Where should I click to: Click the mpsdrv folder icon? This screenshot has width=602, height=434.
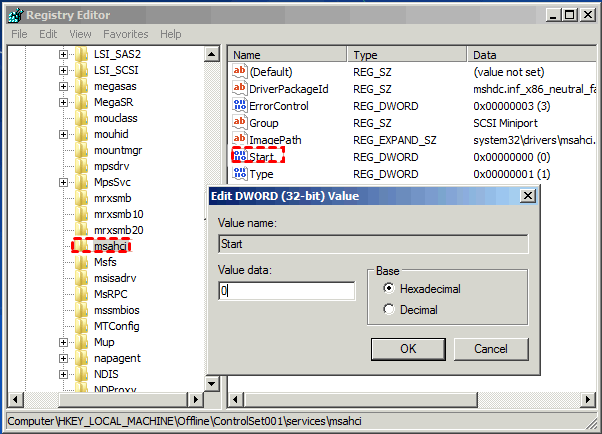[81, 166]
